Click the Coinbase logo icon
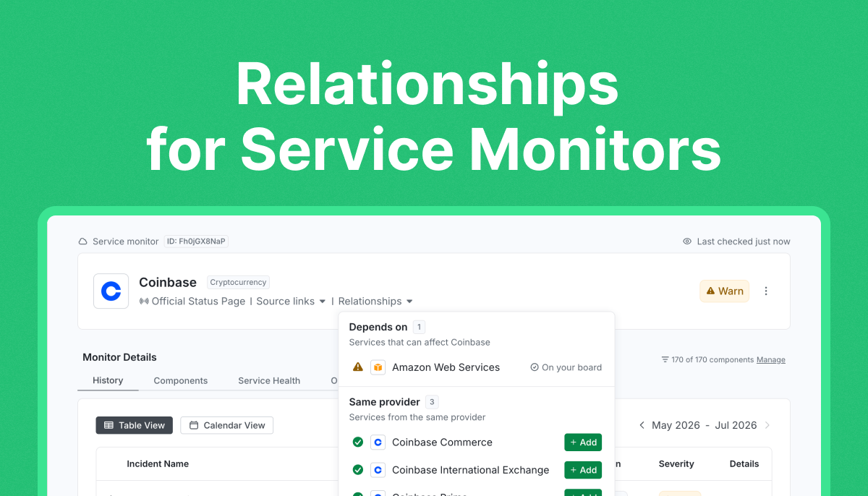The width and height of the screenshot is (868, 496). (x=111, y=291)
